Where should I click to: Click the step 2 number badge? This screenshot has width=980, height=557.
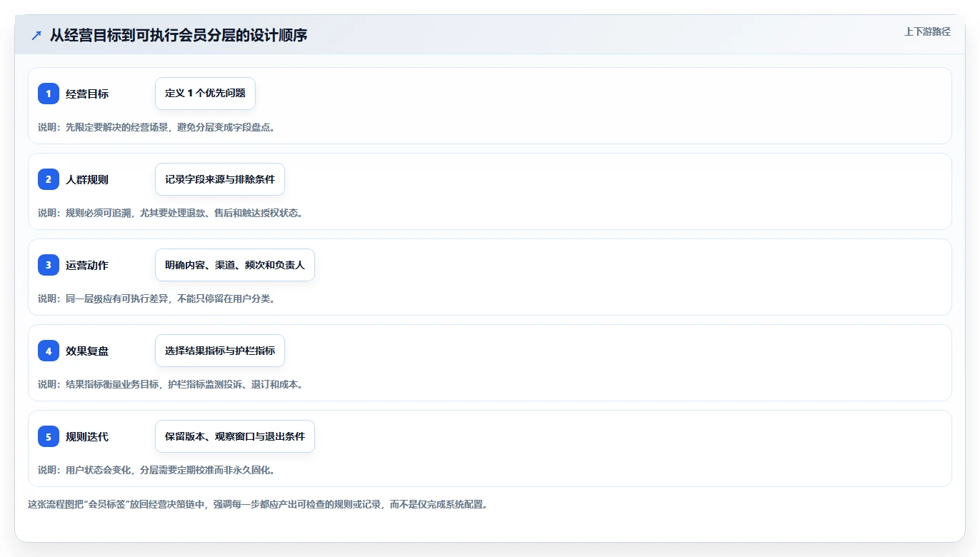click(x=49, y=179)
